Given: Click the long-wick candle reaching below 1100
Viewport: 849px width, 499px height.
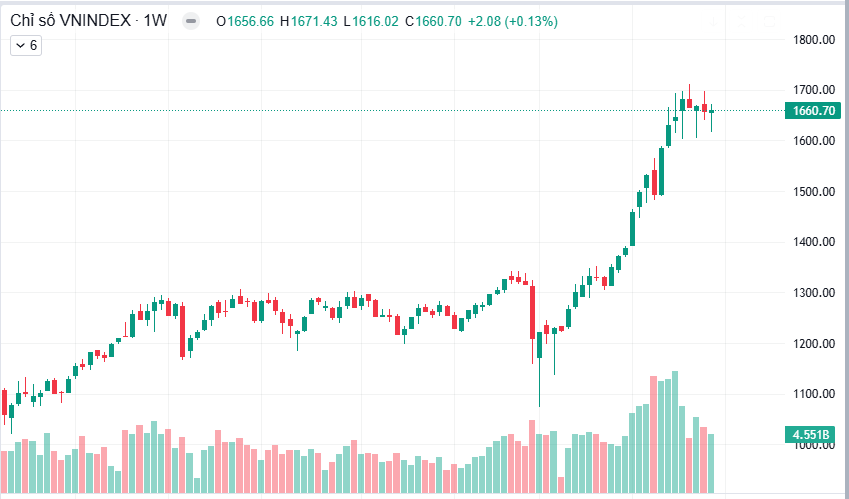Looking at the screenshot, I should coord(539,369).
